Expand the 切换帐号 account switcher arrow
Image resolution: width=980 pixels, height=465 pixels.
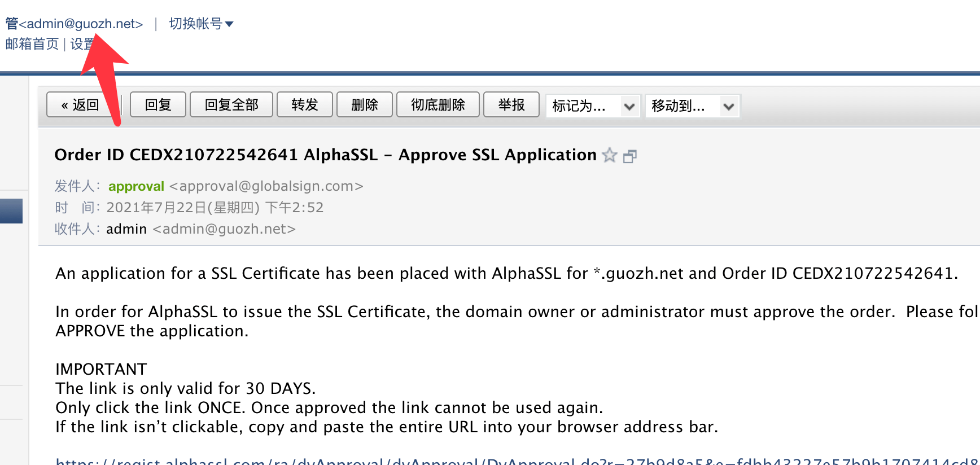coord(229,24)
